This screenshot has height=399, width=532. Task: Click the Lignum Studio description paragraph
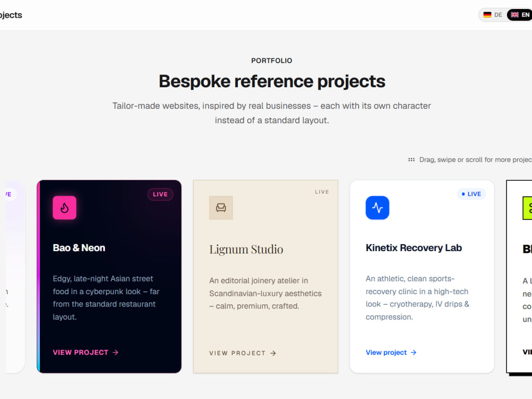pos(265,294)
